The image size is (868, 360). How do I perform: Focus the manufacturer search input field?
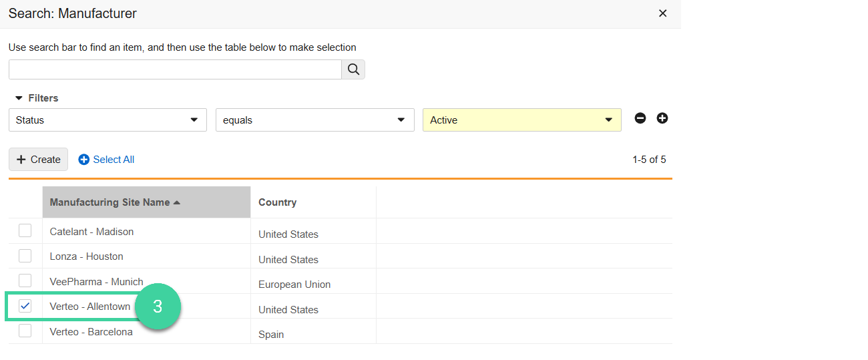click(x=175, y=69)
